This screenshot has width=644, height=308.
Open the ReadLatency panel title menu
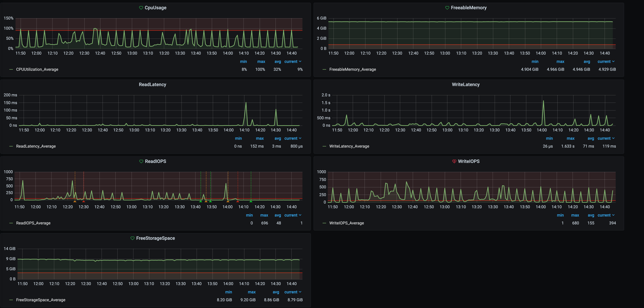(x=153, y=84)
